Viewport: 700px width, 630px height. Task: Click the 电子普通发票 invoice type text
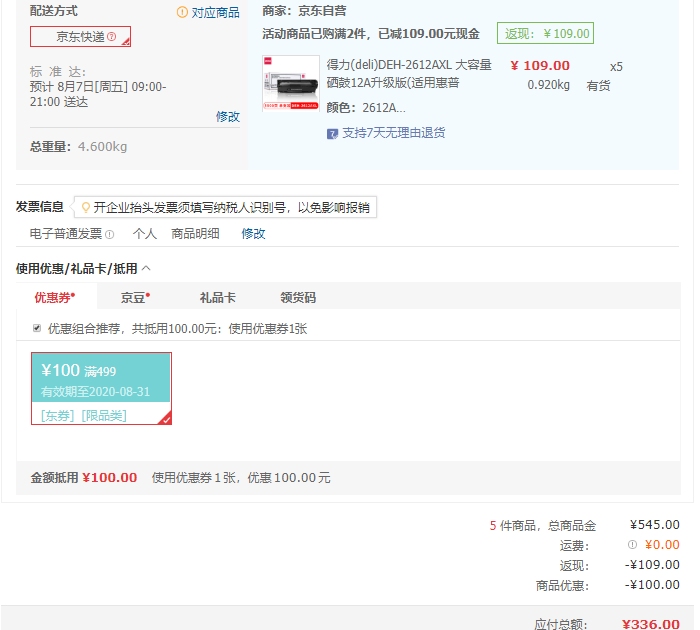tap(66, 234)
